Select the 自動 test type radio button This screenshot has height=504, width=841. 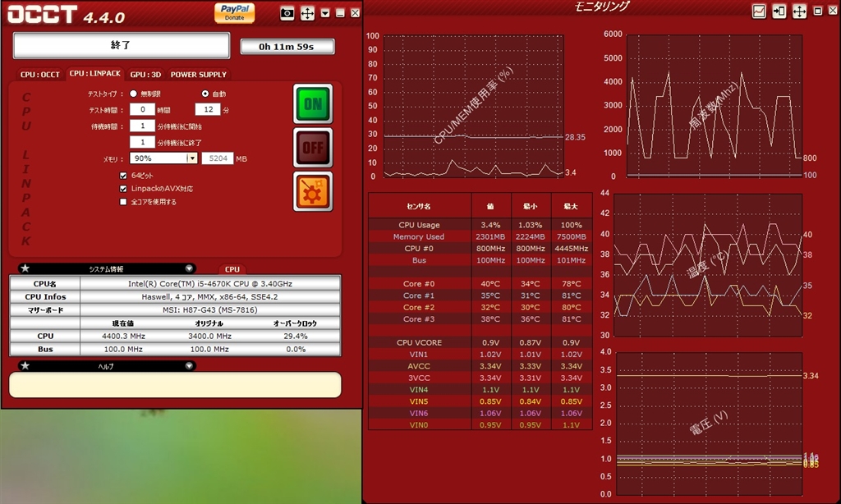click(205, 94)
